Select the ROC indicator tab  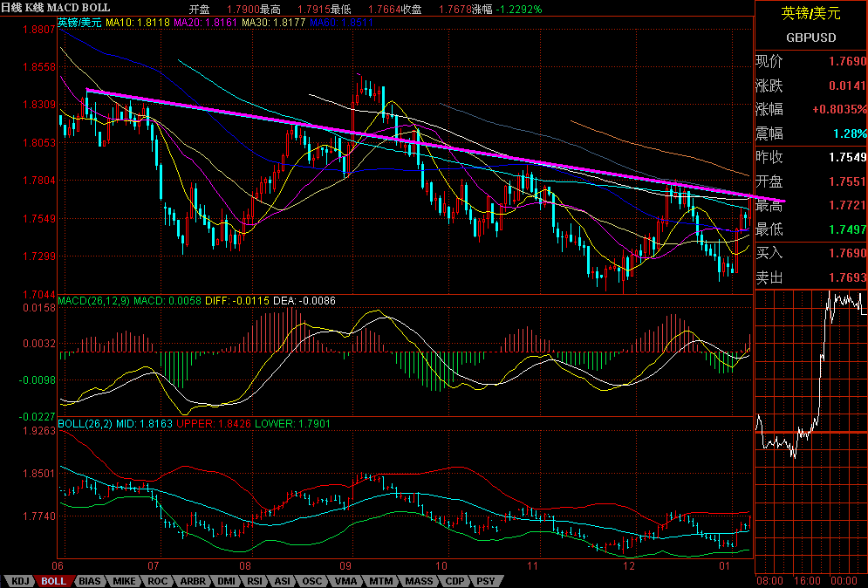(x=158, y=581)
